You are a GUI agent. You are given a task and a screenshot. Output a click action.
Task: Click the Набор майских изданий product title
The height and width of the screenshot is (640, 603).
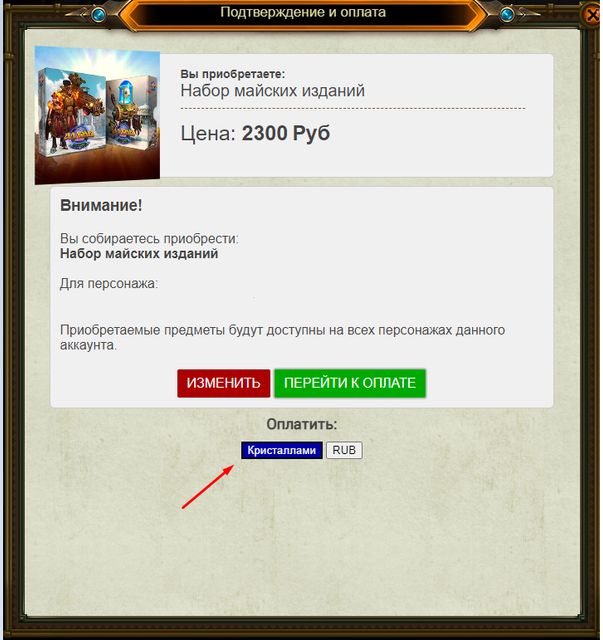(272, 91)
